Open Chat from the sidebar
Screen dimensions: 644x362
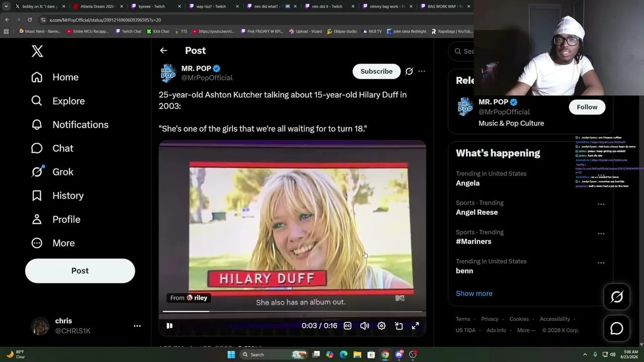point(52,148)
